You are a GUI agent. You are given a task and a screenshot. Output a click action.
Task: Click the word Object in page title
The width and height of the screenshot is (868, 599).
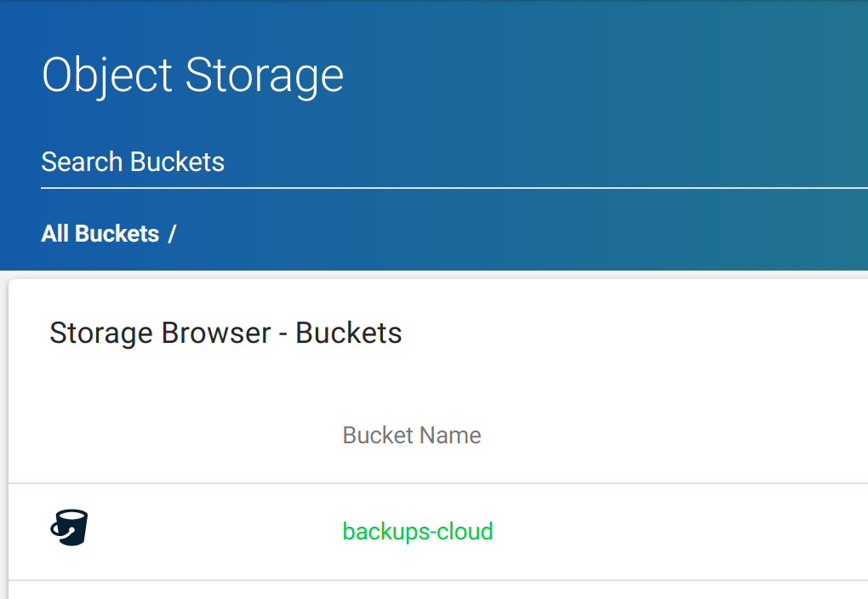click(107, 75)
